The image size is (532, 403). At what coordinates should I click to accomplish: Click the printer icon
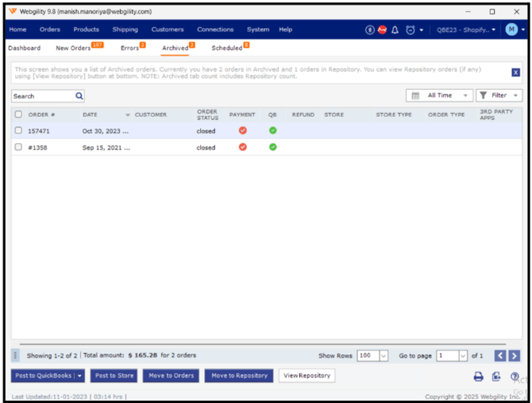[478, 376]
